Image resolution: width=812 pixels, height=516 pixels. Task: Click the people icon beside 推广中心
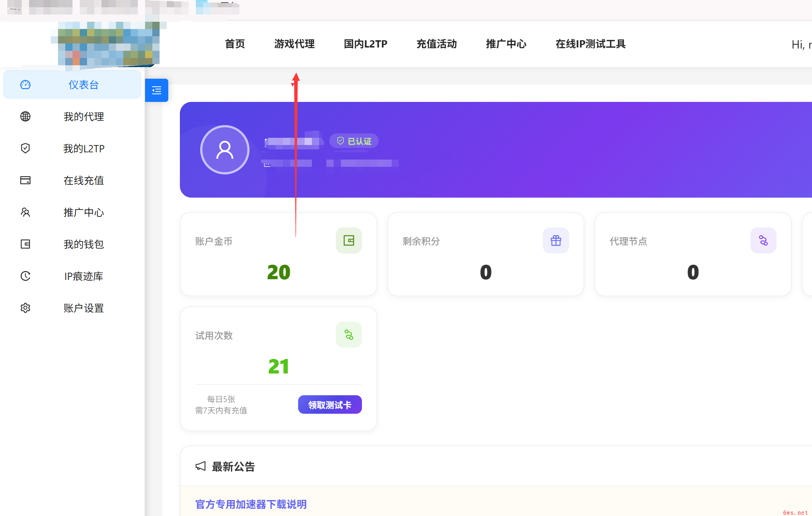tap(25, 212)
